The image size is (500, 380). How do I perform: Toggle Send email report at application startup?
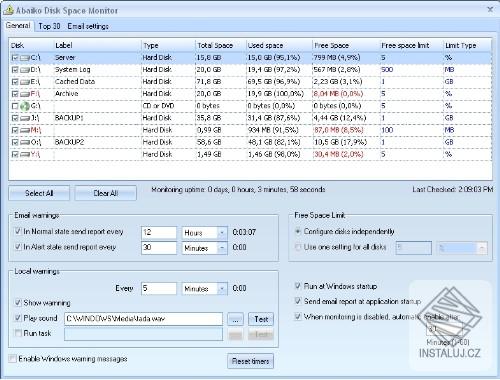(x=298, y=301)
